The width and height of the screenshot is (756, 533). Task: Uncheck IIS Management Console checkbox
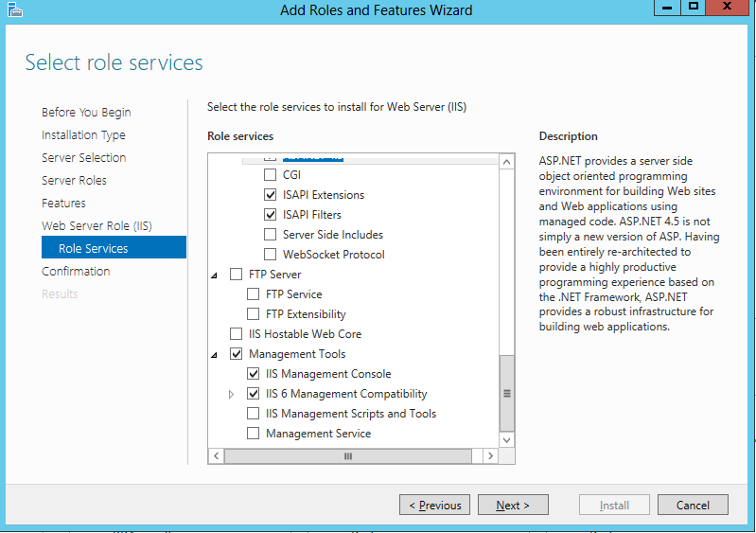(253, 373)
